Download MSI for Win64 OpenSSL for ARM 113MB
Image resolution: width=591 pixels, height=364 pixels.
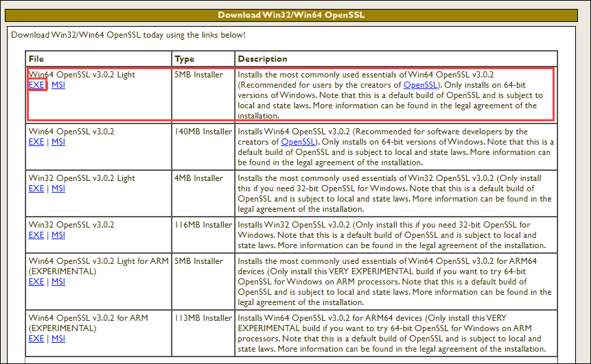click(58, 339)
